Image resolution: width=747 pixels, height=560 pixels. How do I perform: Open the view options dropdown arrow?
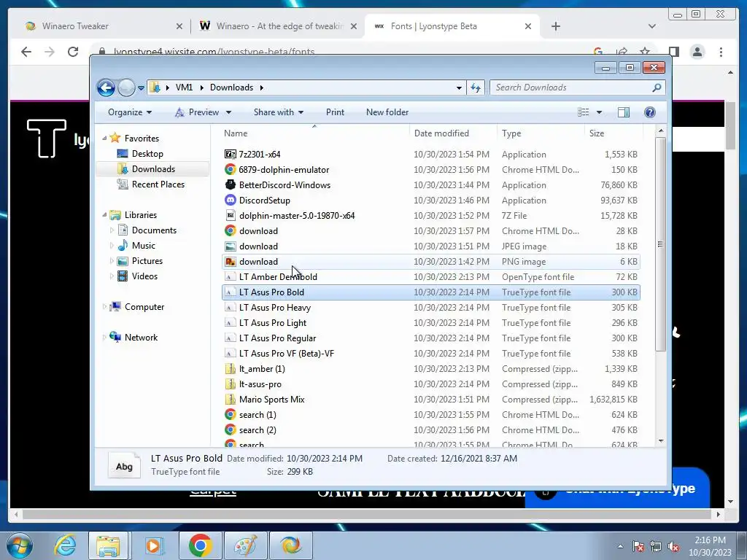(x=600, y=112)
